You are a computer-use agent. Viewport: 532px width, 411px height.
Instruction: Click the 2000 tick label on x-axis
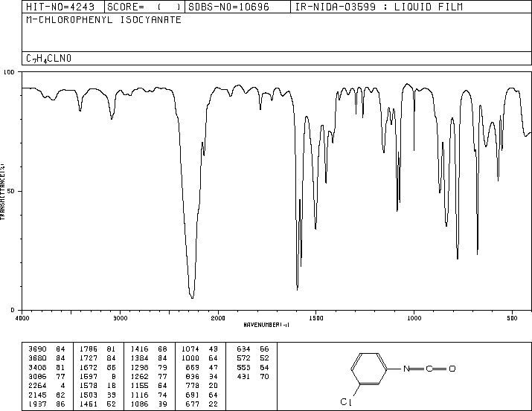click(x=218, y=318)
